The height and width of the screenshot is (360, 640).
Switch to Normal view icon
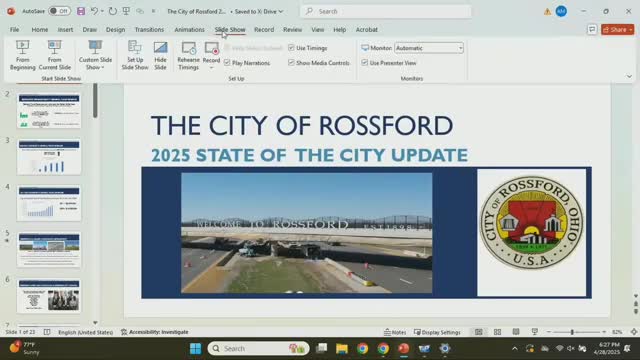pos(478,332)
